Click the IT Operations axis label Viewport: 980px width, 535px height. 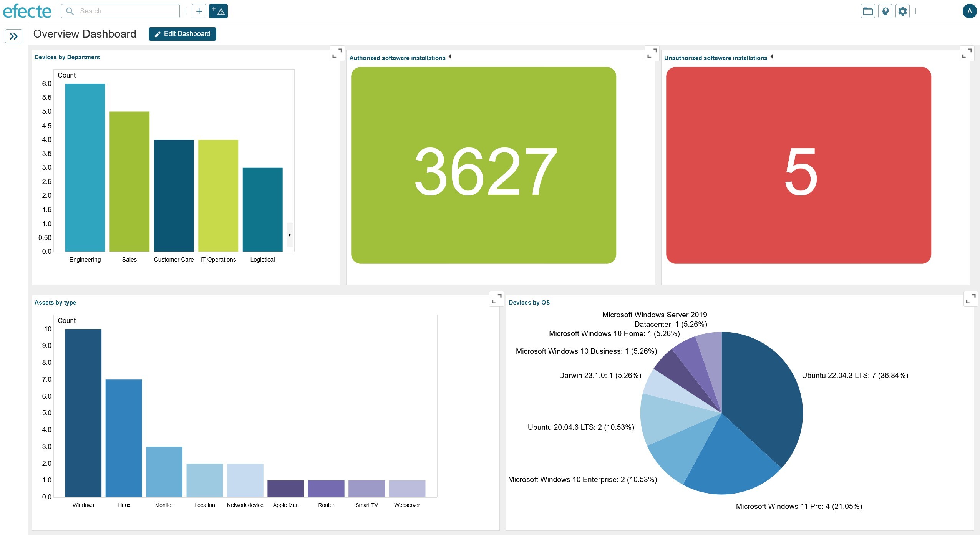(218, 260)
